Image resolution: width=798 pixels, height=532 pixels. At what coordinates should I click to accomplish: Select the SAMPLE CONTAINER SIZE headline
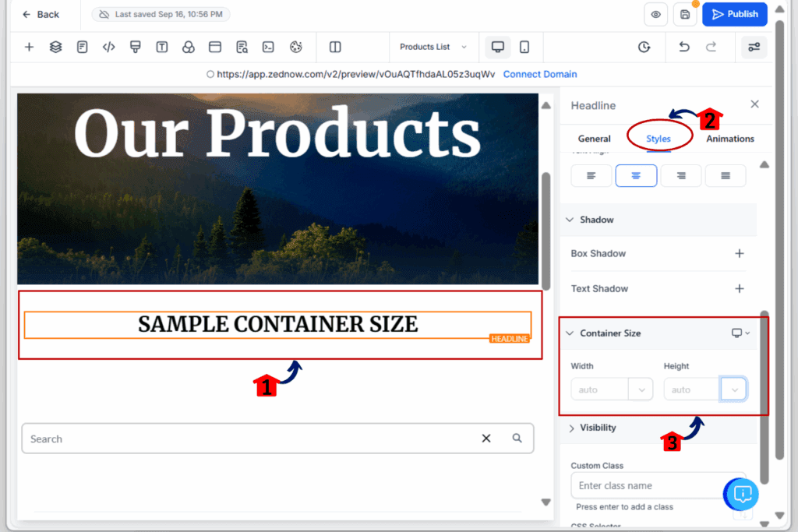[x=278, y=325]
